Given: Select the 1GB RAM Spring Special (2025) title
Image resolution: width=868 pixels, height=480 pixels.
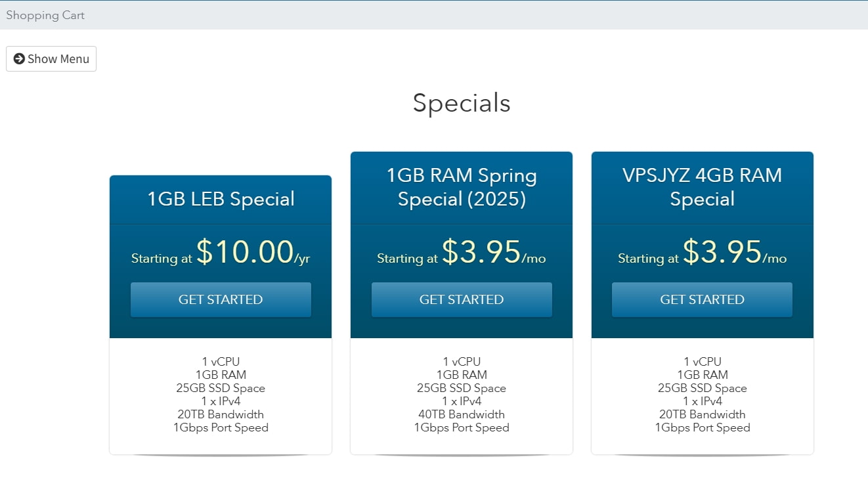Looking at the screenshot, I should (462, 187).
